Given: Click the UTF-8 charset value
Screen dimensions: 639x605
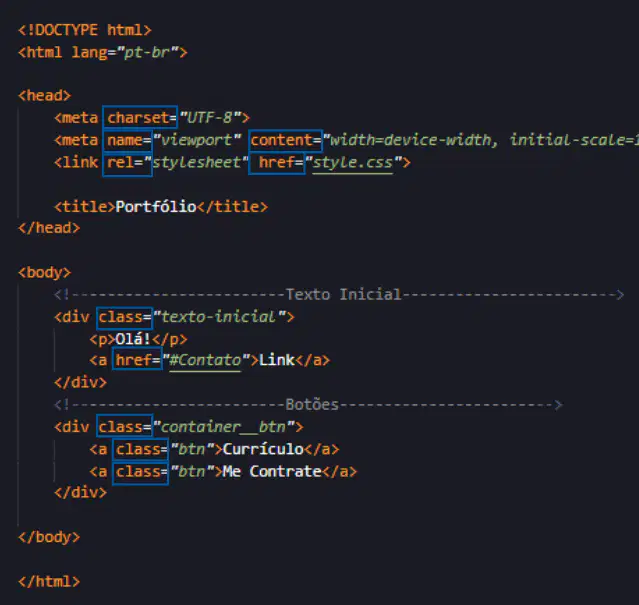Looking at the screenshot, I should [x=210, y=118].
